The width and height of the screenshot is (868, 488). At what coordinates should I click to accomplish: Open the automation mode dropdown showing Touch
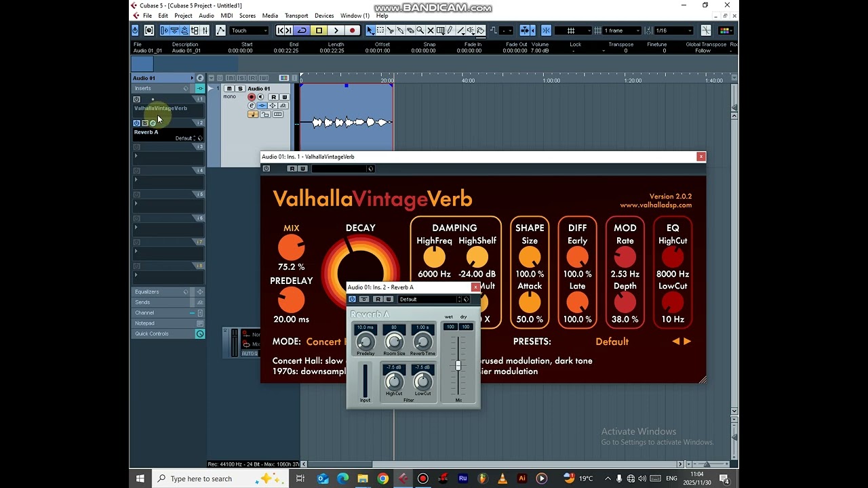pyautogui.click(x=249, y=30)
